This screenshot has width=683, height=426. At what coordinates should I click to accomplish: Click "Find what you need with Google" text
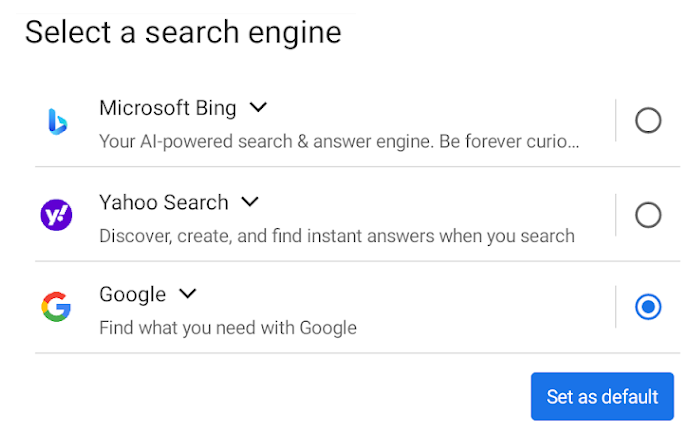228,327
